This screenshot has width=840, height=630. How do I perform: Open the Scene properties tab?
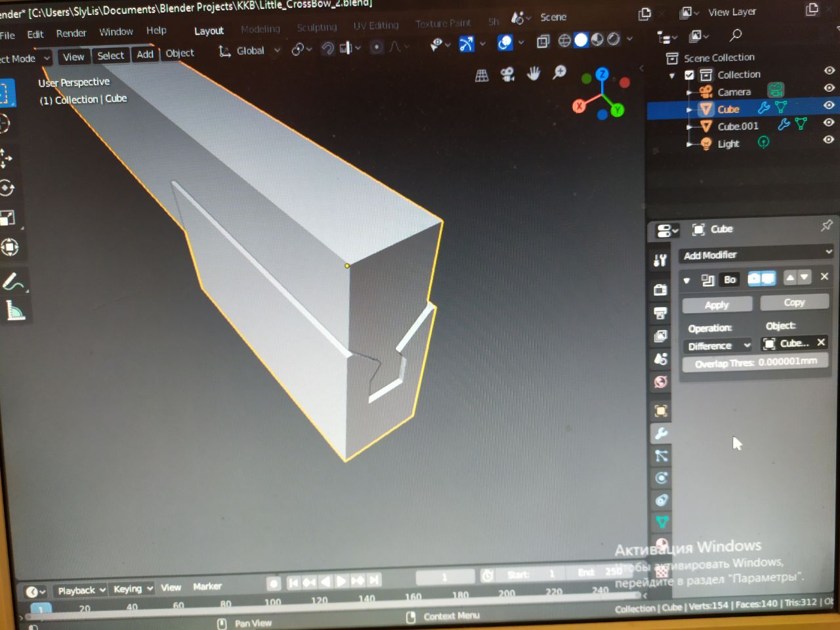pos(661,359)
